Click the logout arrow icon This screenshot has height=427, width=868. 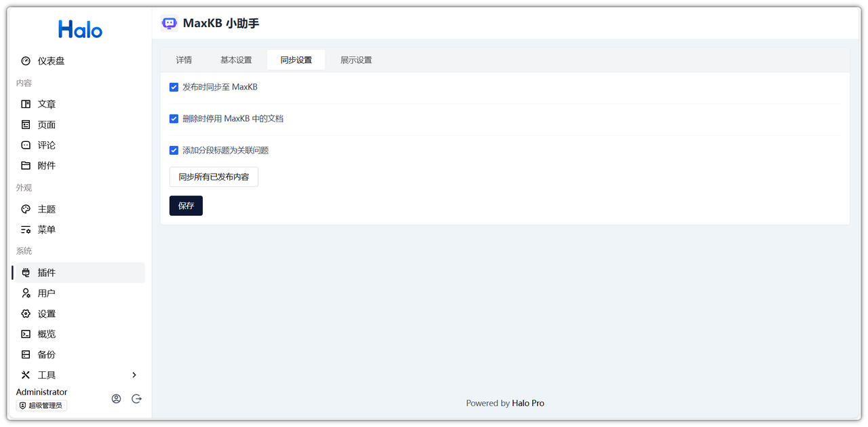pyautogui.click(x=136, y=399)
